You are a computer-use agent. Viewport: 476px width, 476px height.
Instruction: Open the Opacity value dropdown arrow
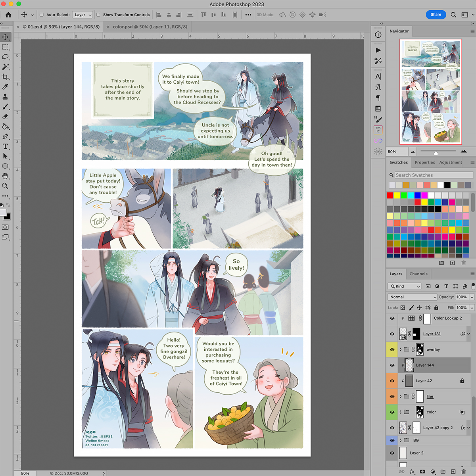[472, 297]
